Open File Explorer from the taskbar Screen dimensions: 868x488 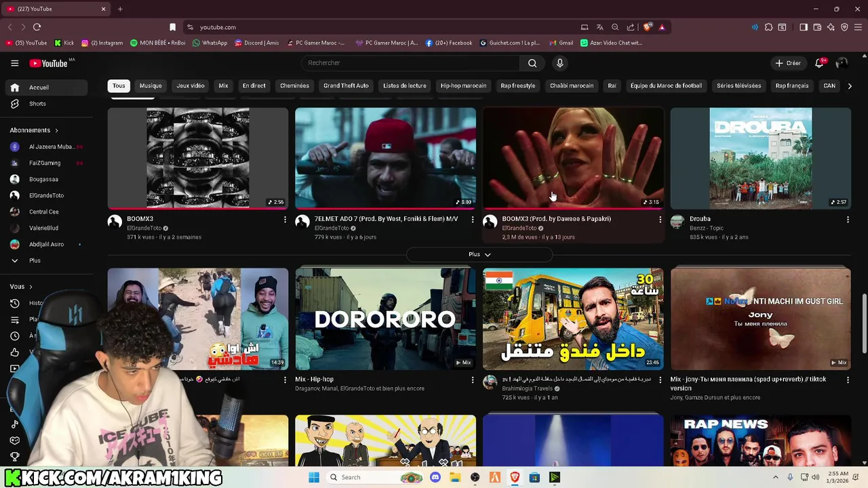tap(455, 477)
